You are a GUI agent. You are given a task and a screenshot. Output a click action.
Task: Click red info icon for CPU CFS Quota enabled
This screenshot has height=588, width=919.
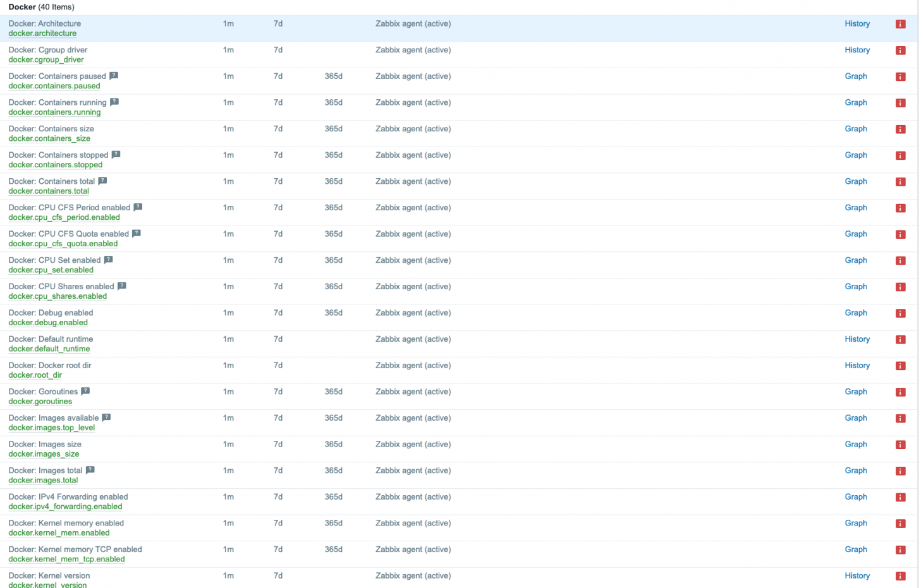click(x=901, y=234)
